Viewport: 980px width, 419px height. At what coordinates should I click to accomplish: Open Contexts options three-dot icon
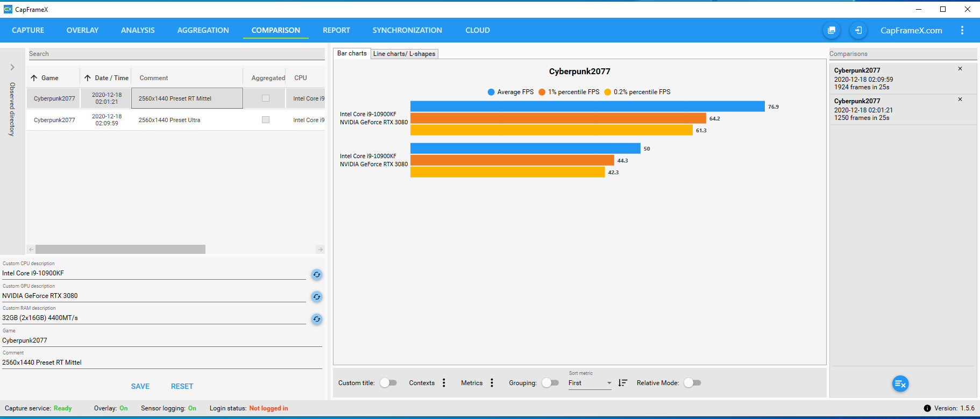click(x=444, y=383)
